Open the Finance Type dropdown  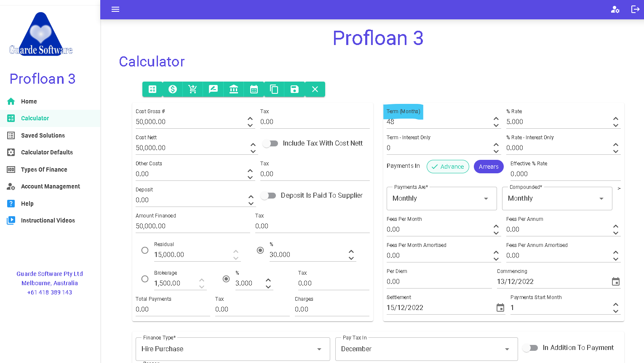coord(233,349)
